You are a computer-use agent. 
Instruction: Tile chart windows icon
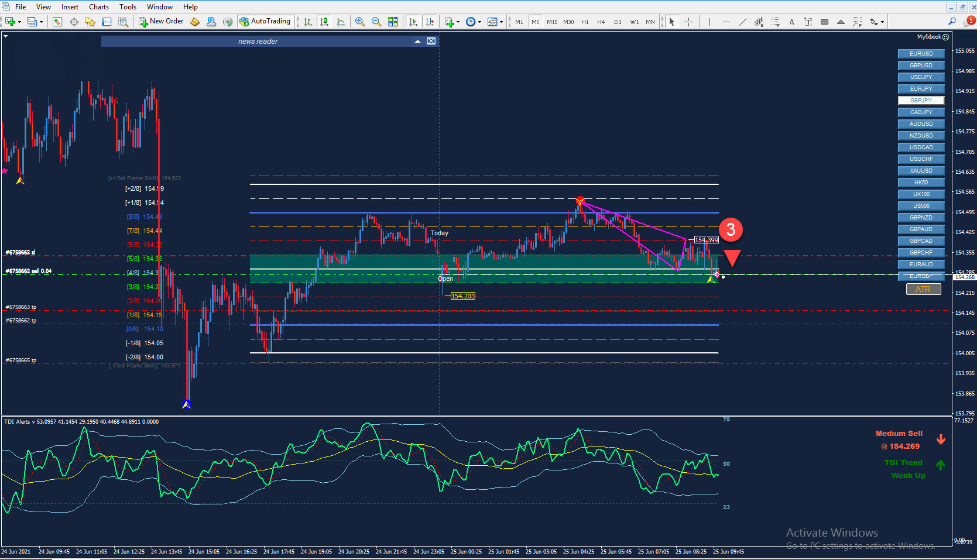click(x=393, y=22)
